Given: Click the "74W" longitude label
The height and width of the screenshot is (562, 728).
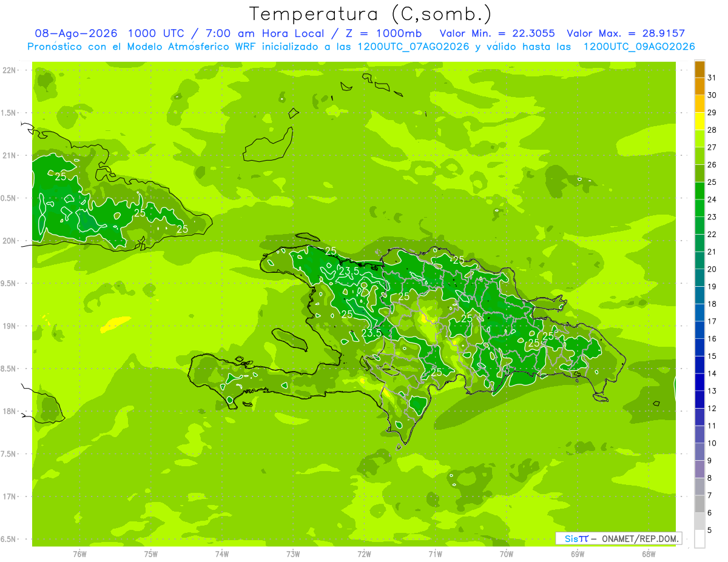Looking at the screenshot, I should point(221,554).
